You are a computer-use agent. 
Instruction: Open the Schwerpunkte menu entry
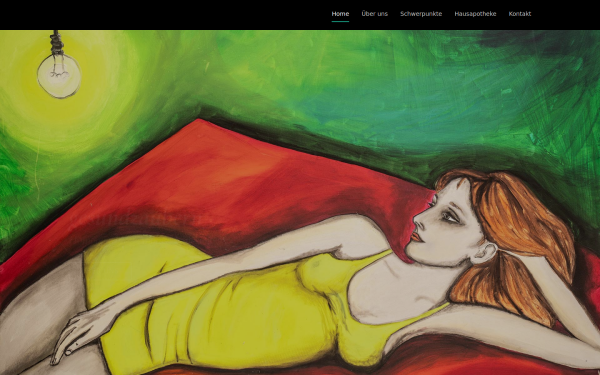pyautogui.click(x=421, y=14)
